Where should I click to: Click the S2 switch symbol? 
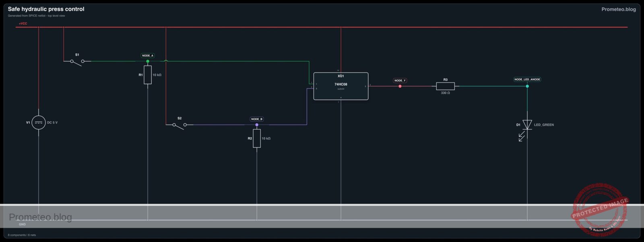[x=180, y=125]
